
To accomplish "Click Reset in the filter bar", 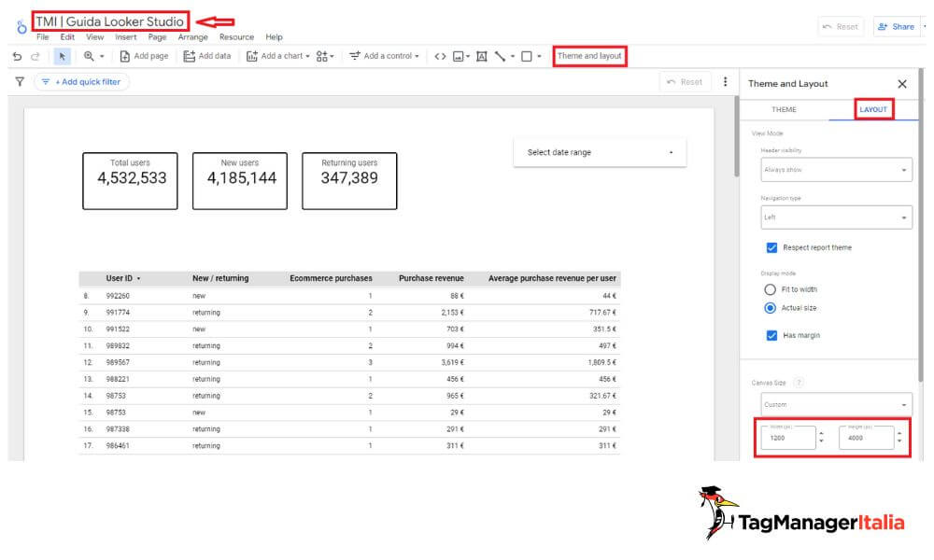I will (x=685, y=82).
